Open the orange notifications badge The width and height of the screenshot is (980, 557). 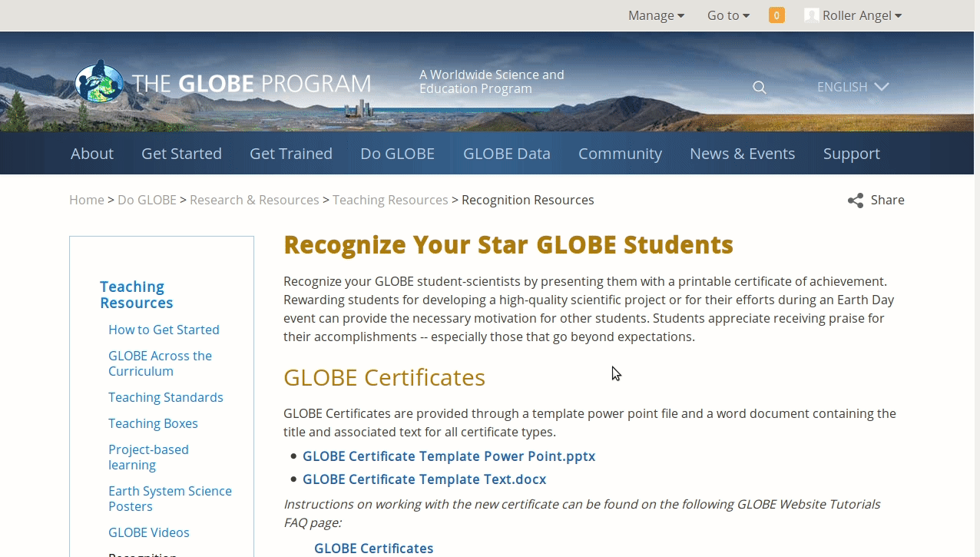(776, 15)
